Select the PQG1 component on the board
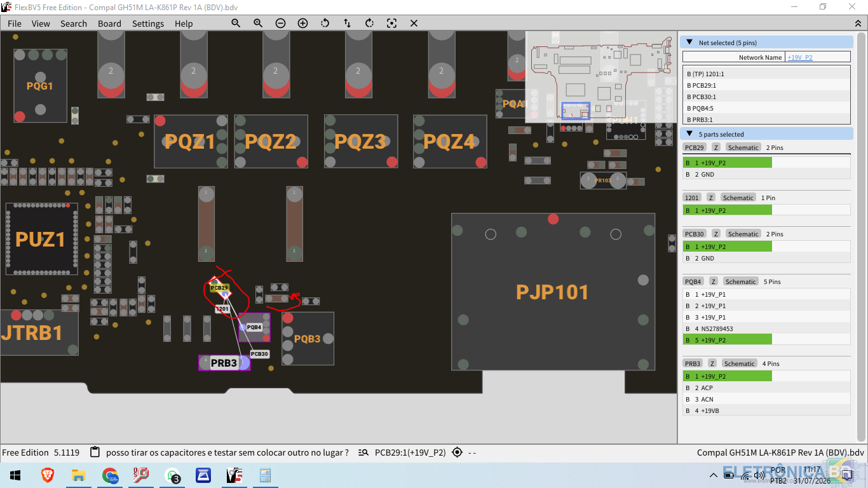This screenshot has width=868, height=488. coord(40,86)
